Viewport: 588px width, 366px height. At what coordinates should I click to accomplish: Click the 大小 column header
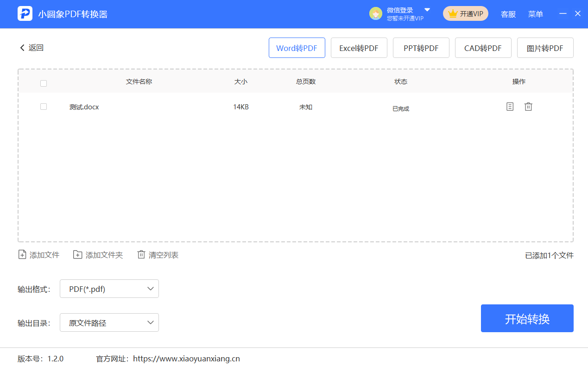[241, 82]
